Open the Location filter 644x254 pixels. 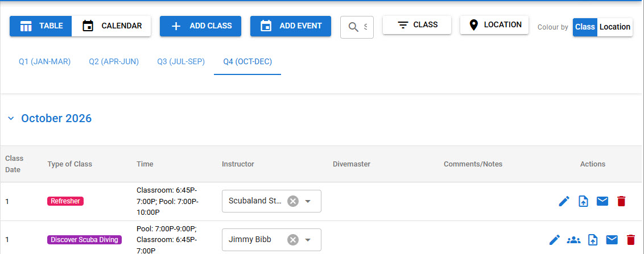click(x=494, y=24)
